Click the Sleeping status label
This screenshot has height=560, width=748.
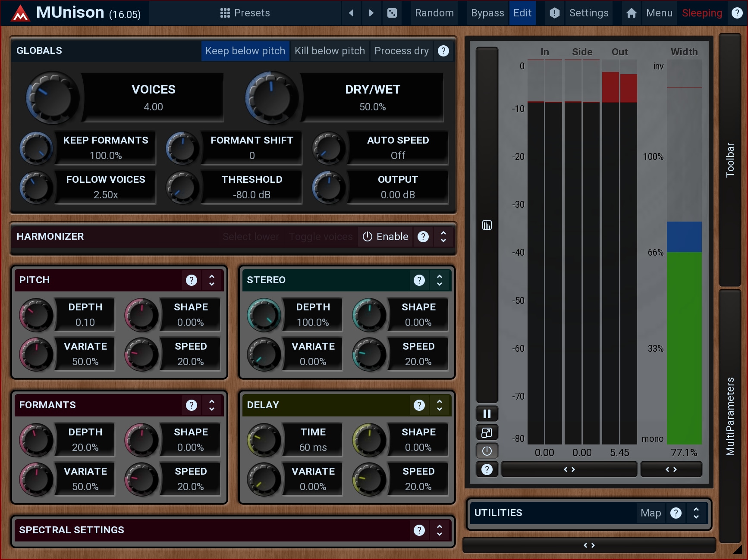(x=702, y=13)
